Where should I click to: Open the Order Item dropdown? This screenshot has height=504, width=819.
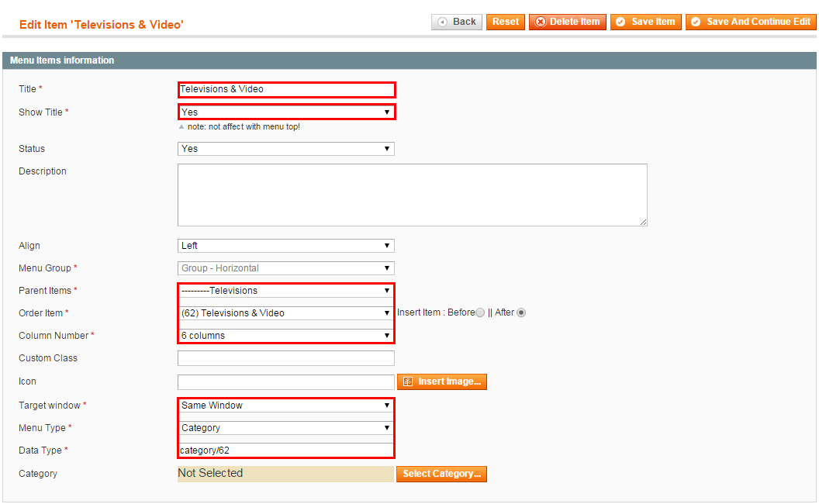(x=286, y=313)
